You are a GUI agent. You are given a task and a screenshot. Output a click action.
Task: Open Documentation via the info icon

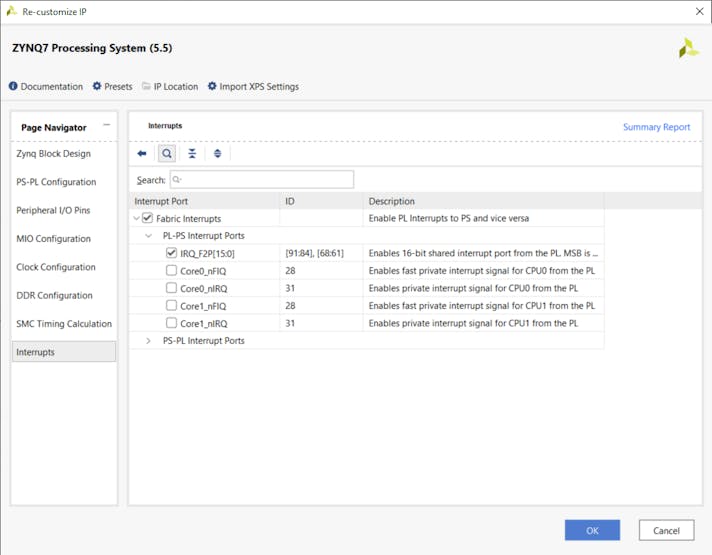click(14, 87)
